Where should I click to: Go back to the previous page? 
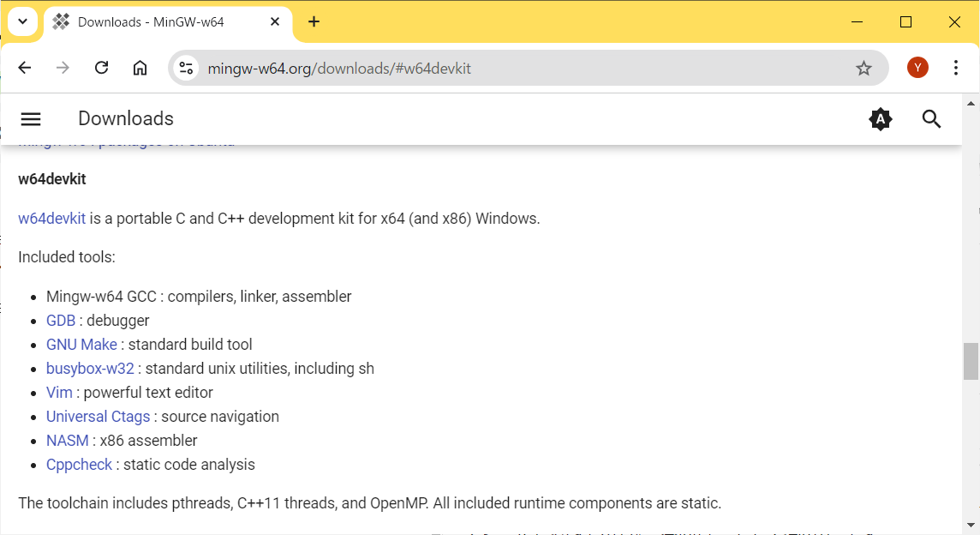point(25,69)
